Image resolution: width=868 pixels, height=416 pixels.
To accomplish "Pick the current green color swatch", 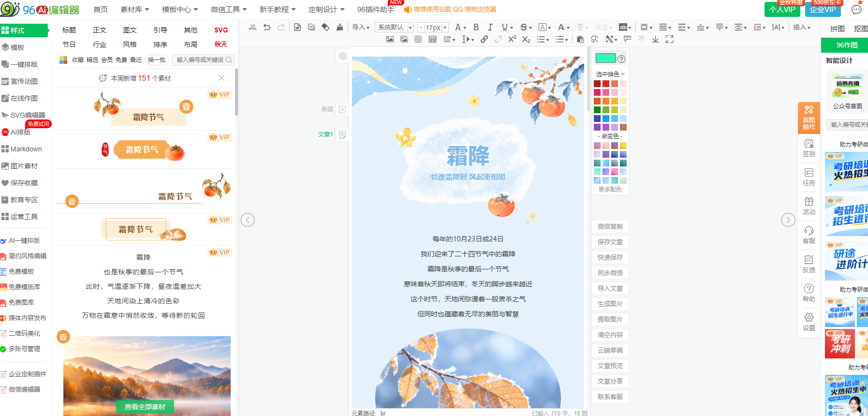I will [606, 59].
